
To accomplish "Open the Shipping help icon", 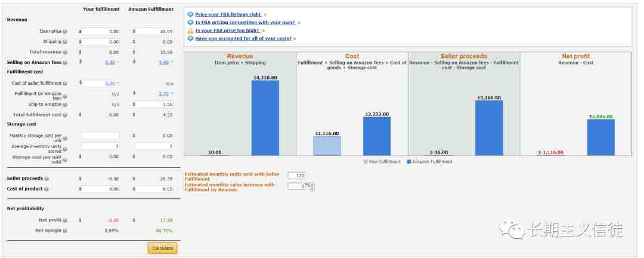I will (65, 42).
